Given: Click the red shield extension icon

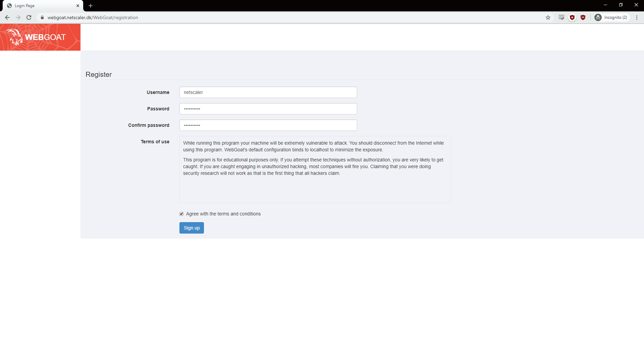Looking at the screenshot, I should click(x=572, y=17).
